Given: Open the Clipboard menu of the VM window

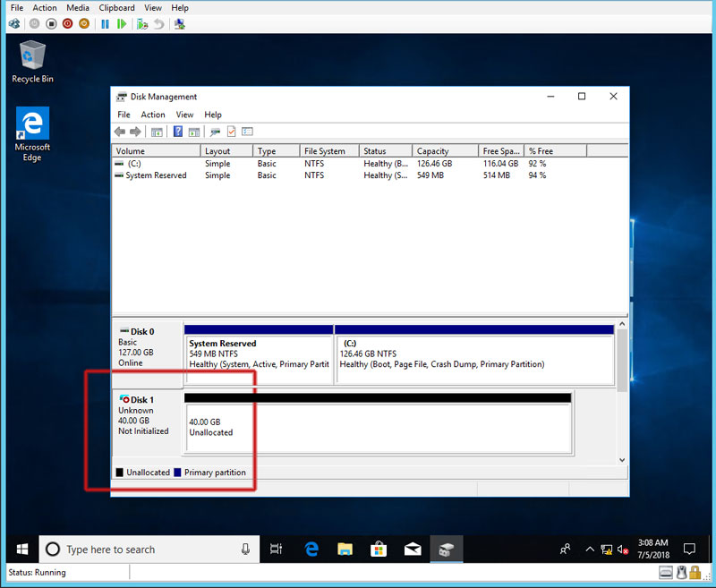Looking at the screenshot, I should click(116, 7).
